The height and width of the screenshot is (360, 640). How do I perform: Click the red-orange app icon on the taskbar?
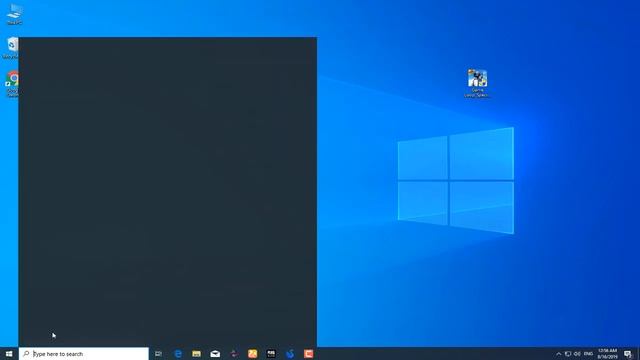point(309,353)
